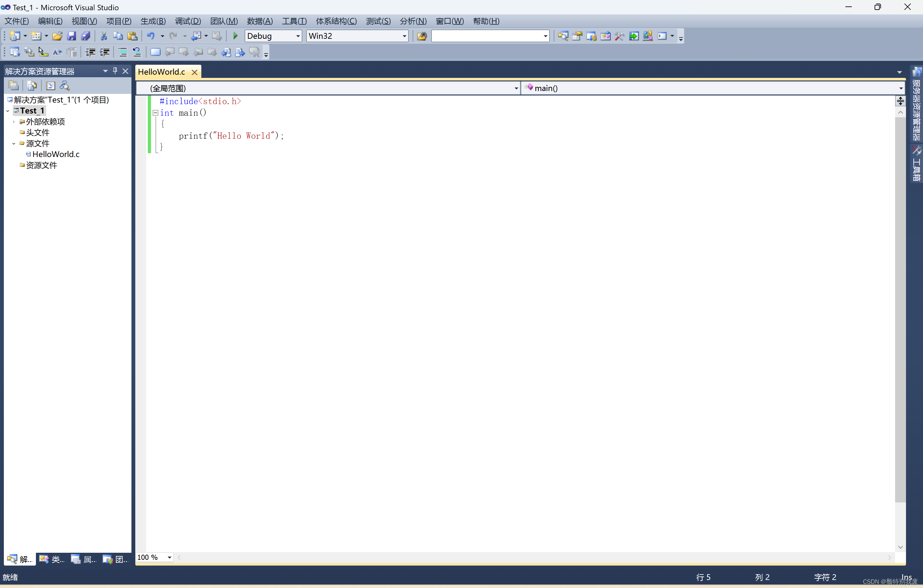Open the Win32 platform dropdown

pos(404,36)
